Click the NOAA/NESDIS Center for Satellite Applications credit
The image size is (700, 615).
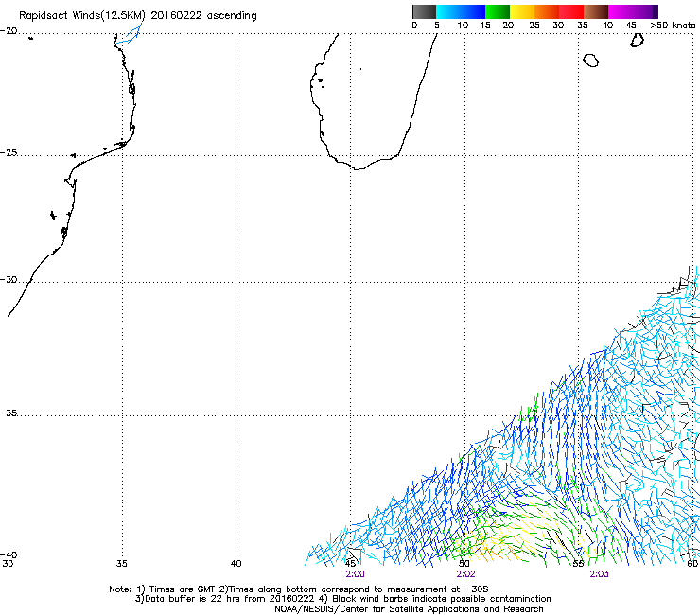pyautogui.click(x=409, y=609)
